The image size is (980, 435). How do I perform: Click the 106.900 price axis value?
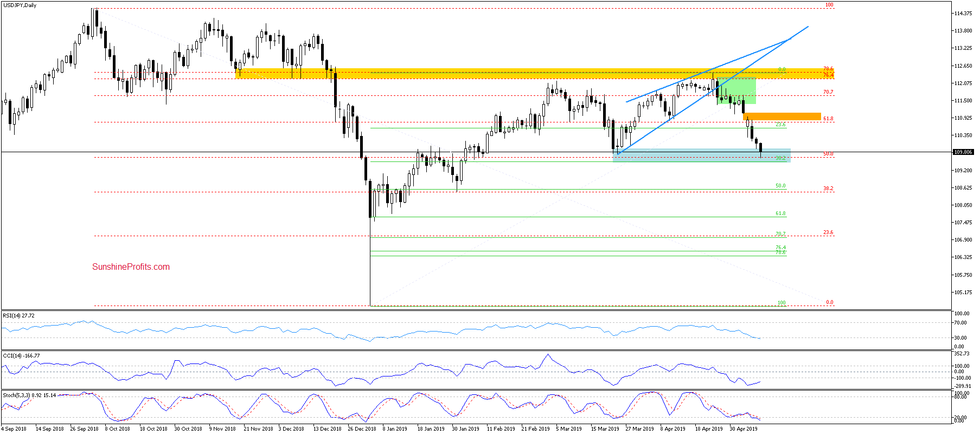pyautogui.click(x=963, y=240)
